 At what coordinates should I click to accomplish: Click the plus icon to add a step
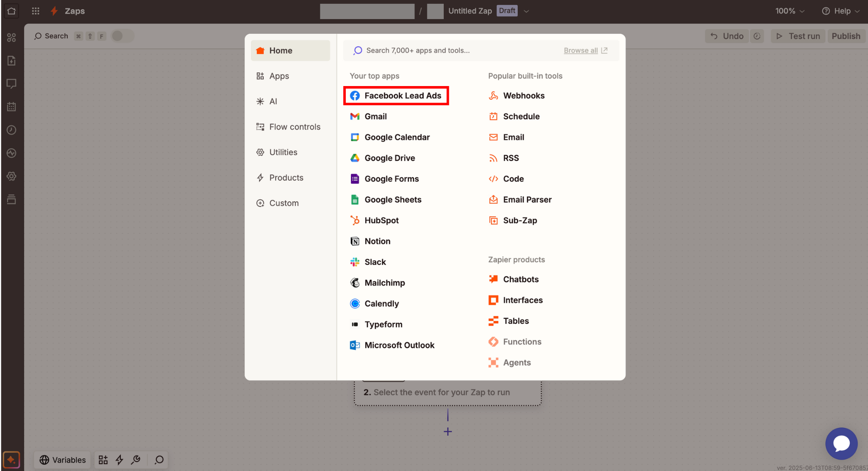point(448,432)
